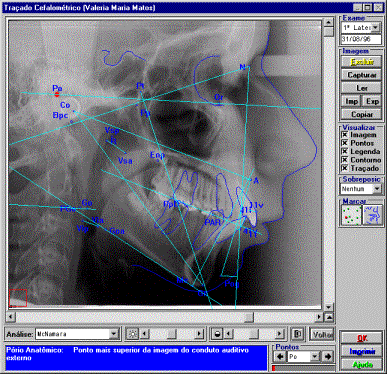
Task: Click the mark contour icon under Marcar
Action: (372, 215)
